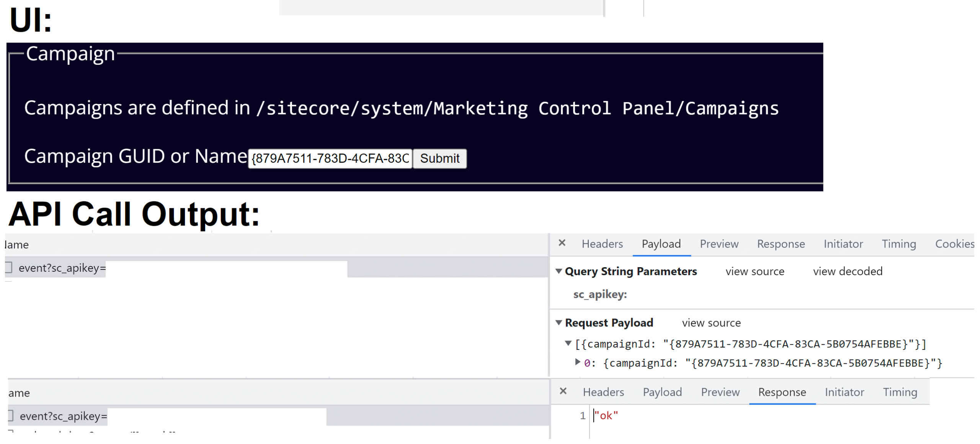Open Payload tab in lower panel
980x444 pixels.
662,392
